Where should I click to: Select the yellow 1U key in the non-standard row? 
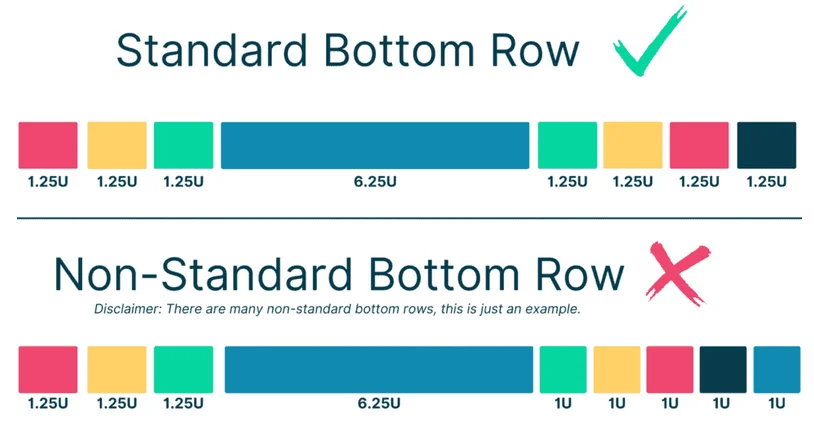click(x=617, y=369)
